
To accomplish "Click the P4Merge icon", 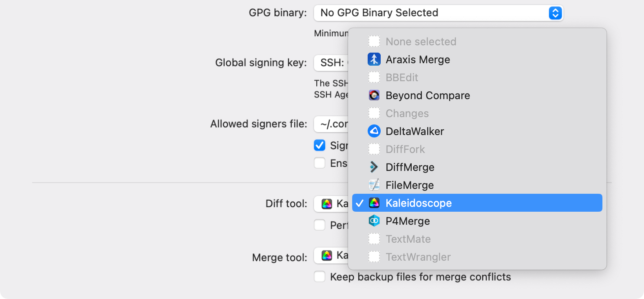I will coord(373,220).
